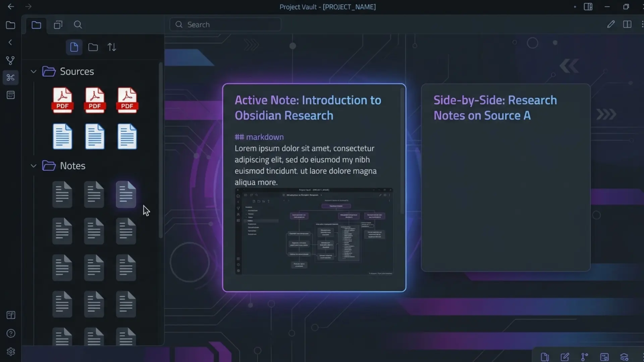Change sort order with the arrows icon
644x362 pixels.
112,47
